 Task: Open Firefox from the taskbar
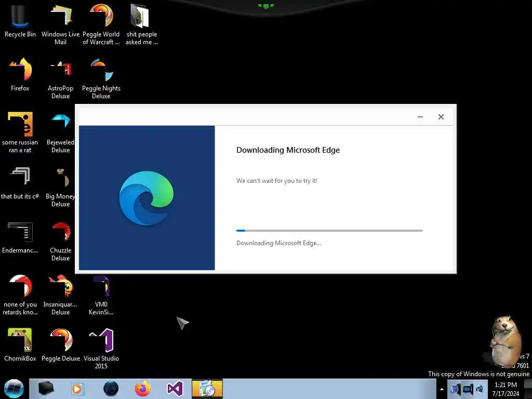coord(143,389)
